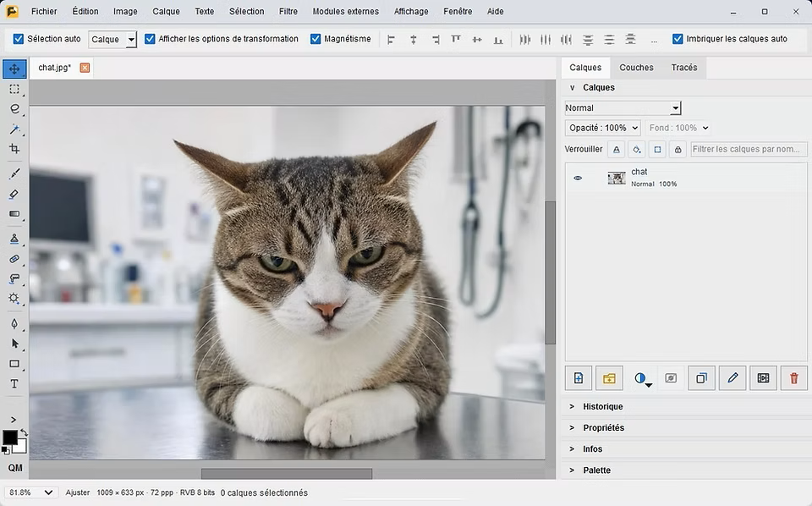The image size is (812, 506).
Task: Uncheck Afficher les options de transformation
Action: 150,39
